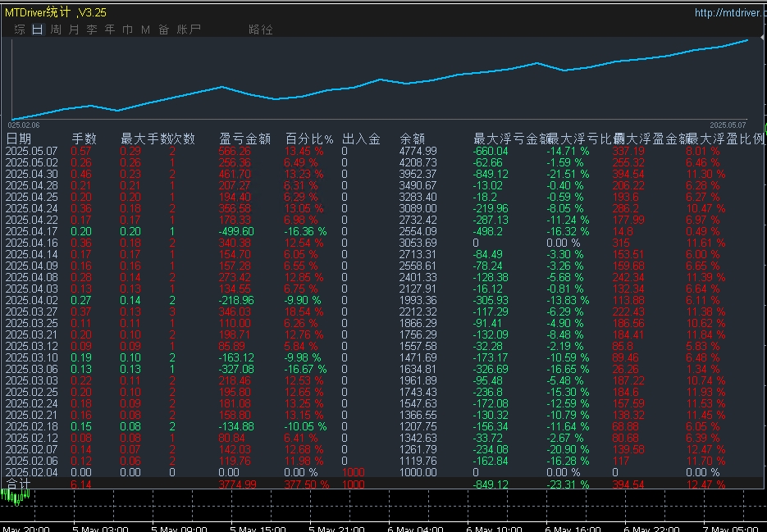The height and width of the screenshot is (532, 767).
Task: Click the 5 May 15:00 time axis label
Action: tap(258, 529)
